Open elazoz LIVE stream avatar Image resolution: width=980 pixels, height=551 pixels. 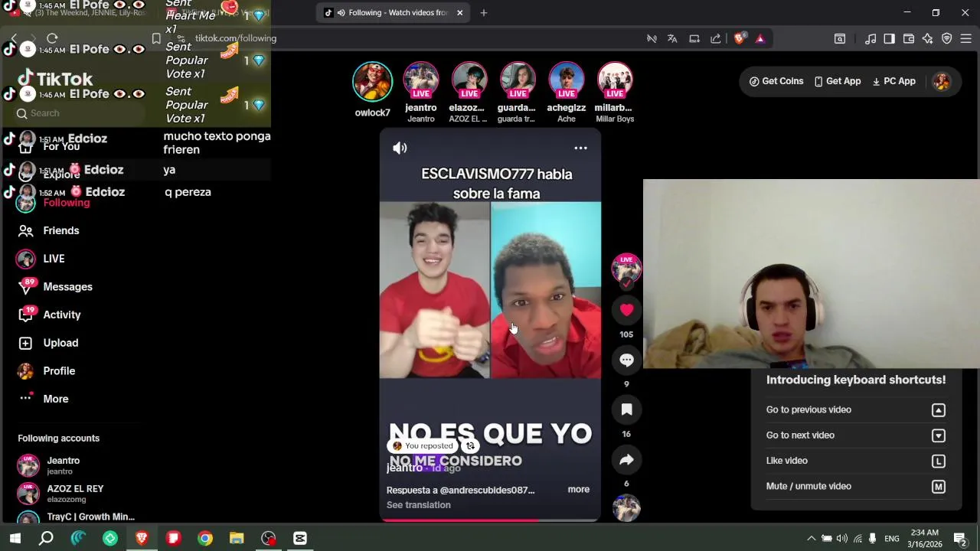469,81
